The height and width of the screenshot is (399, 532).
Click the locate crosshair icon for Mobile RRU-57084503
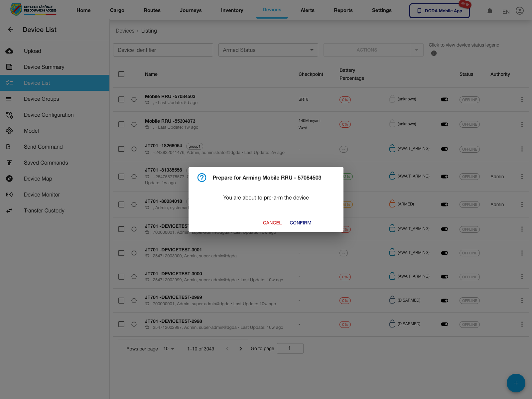pyautogui.click(x=134, y=99)
